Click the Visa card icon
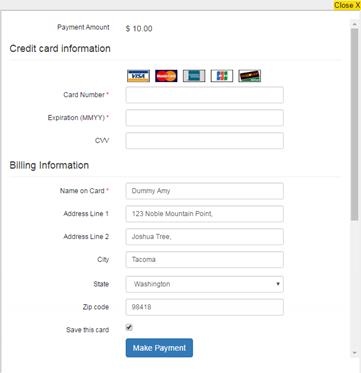The width and height of the screenshot is (361, 373). click(138, 76)
